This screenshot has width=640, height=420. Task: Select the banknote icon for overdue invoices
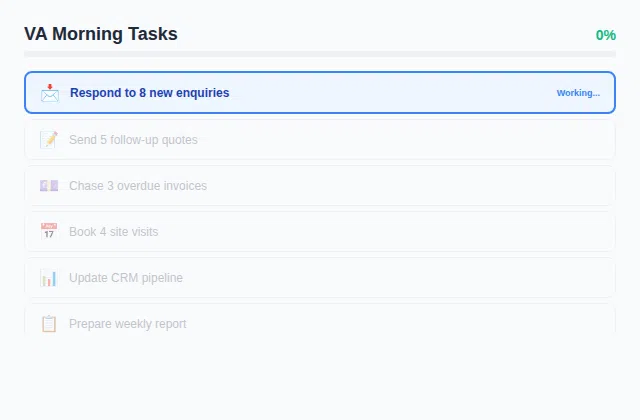[49, 186]
